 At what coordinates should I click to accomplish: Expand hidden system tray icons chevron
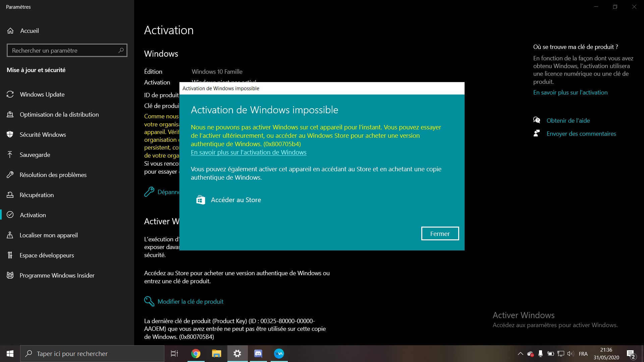pos(520,354)
